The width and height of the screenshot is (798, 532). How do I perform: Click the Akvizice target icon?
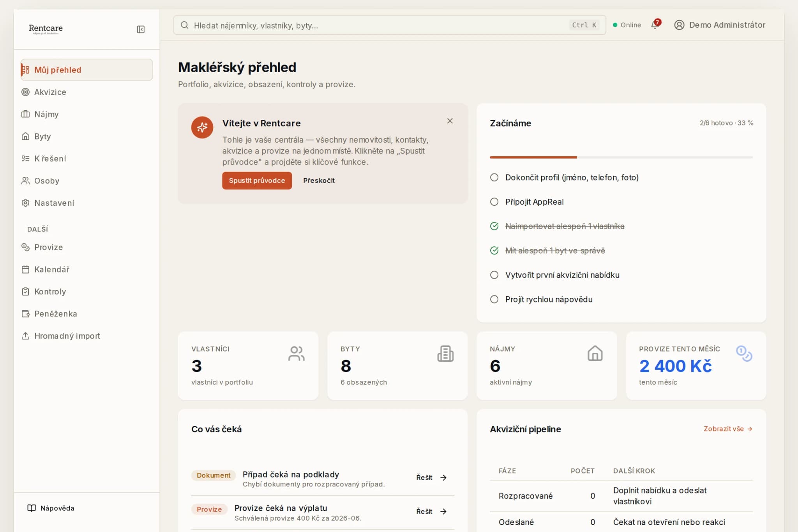[x=25, y=92]
